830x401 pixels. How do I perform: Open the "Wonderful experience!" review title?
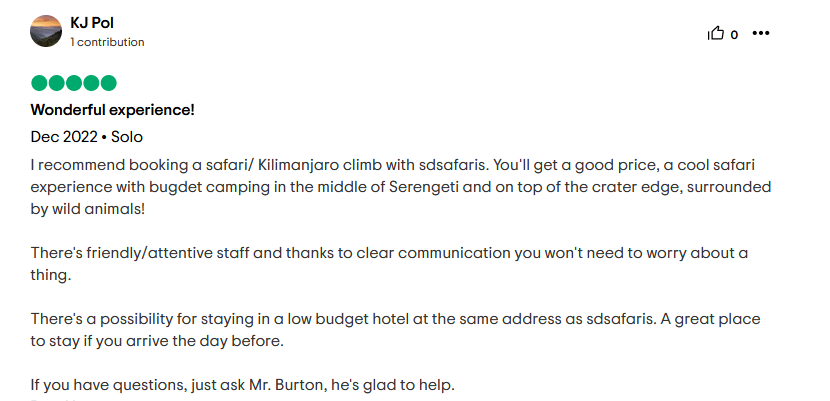[113, 110]
